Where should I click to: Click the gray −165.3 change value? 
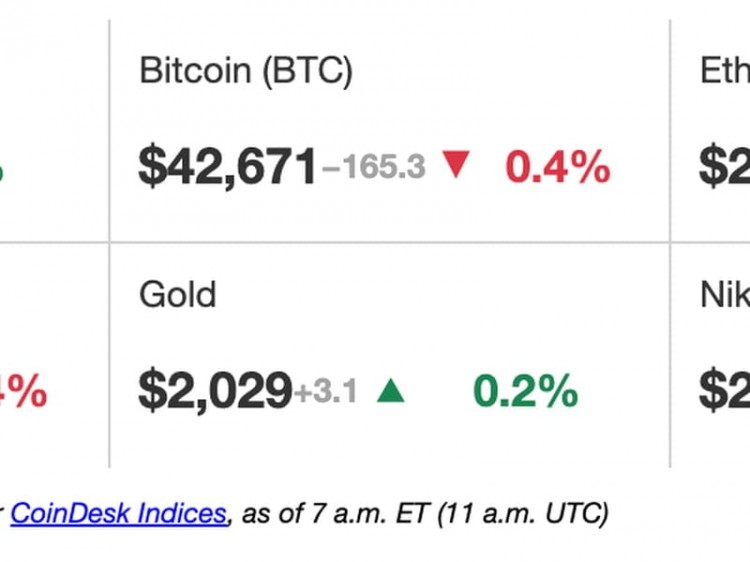(374, 166)
